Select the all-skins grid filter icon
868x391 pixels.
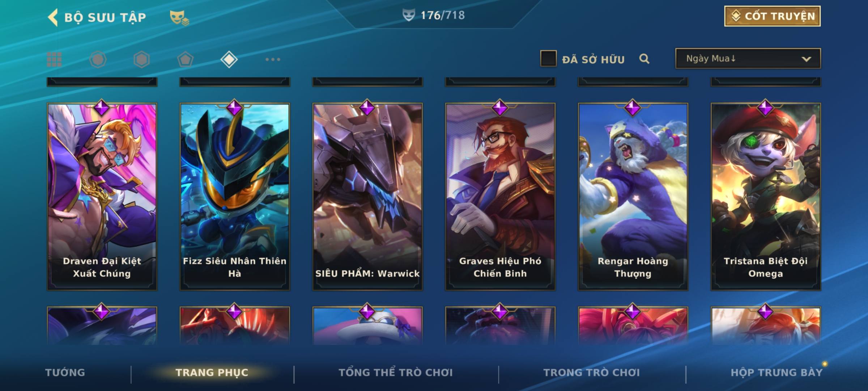[54, 59]
